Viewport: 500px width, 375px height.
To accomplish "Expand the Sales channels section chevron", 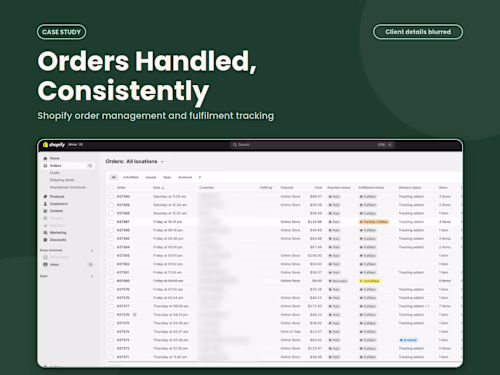I will point(92,250).
